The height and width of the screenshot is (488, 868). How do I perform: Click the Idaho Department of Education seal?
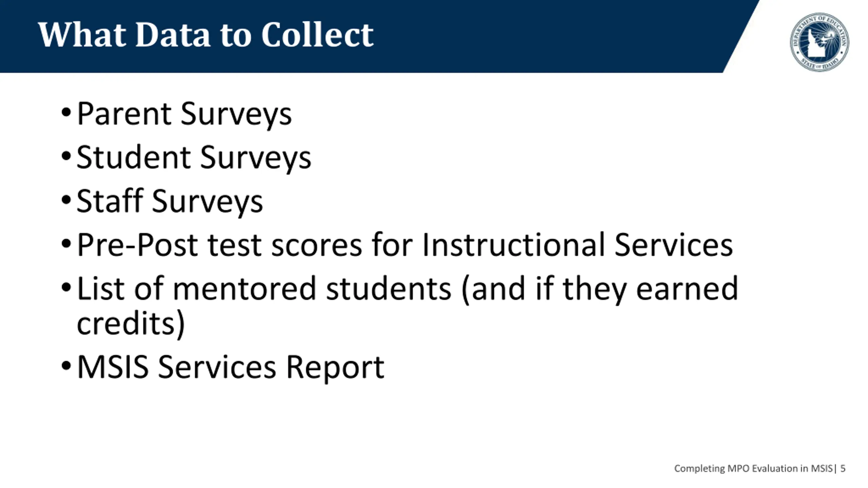820,42
